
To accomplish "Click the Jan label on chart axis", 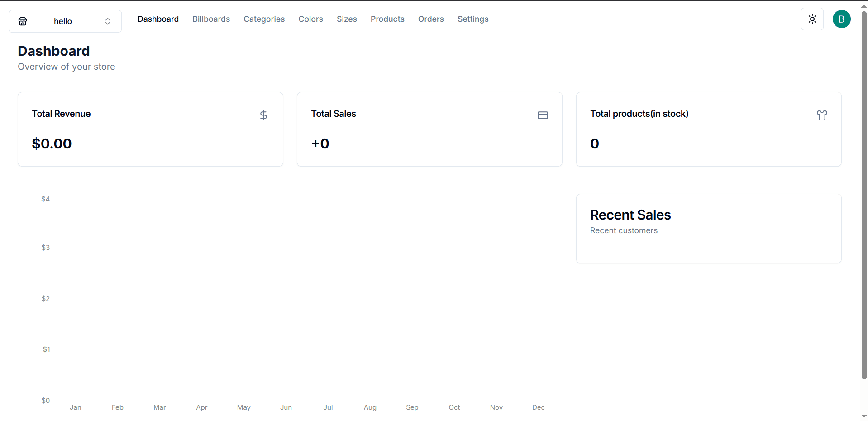I will [76, 407].
